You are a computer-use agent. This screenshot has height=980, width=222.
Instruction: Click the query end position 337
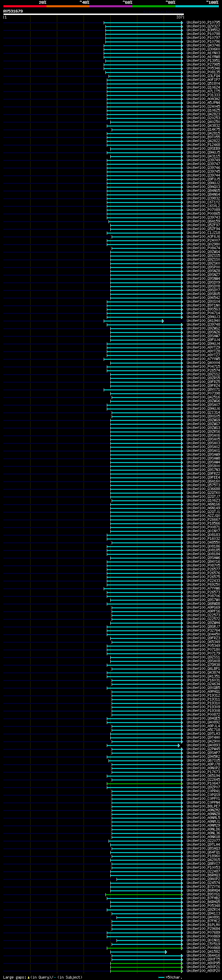179,17
